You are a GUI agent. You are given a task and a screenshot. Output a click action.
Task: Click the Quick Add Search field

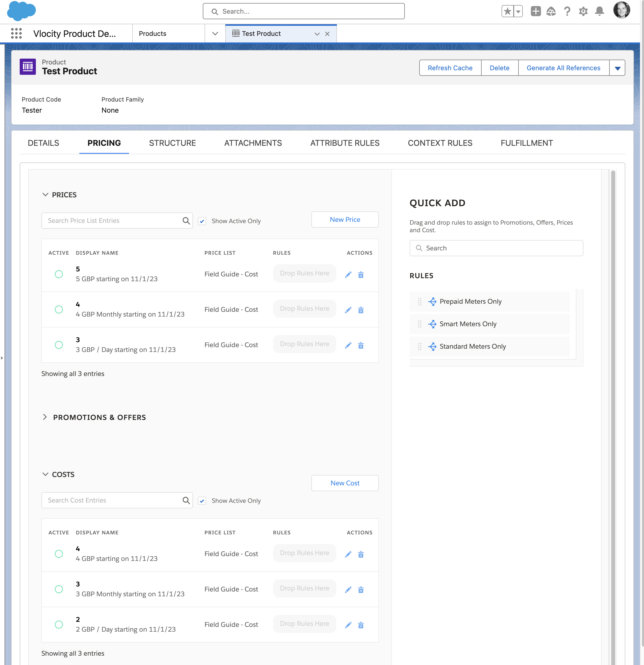496,248
